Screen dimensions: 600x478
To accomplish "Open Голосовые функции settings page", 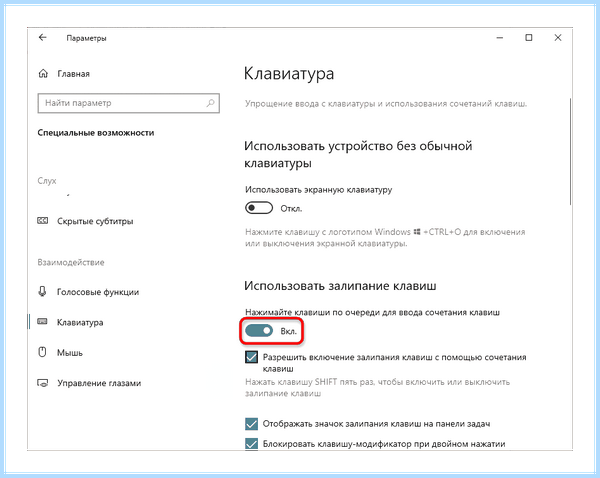I will coord(98,292).
